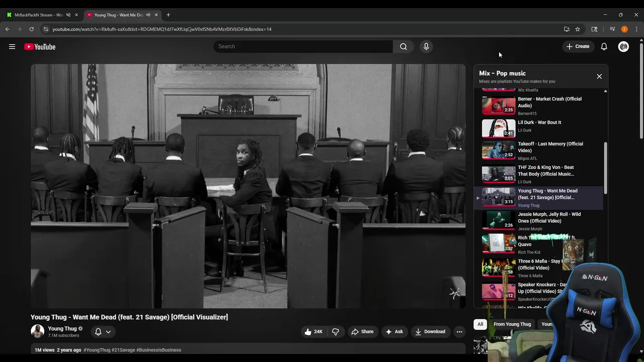Open the account avatar menu
Viewport: 644px width, 362px height.
pos(623,47)
